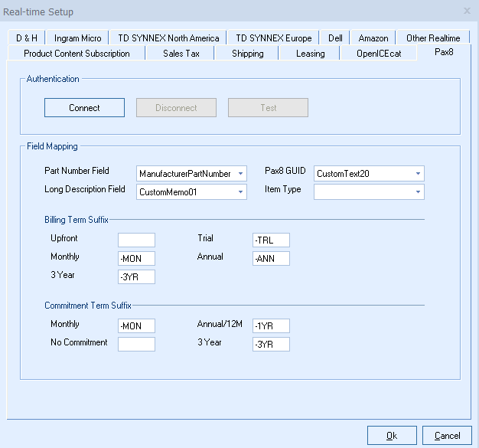Screen dimensions: 479x448
Task: Click the Connect button
Action: tap(84, 108)
